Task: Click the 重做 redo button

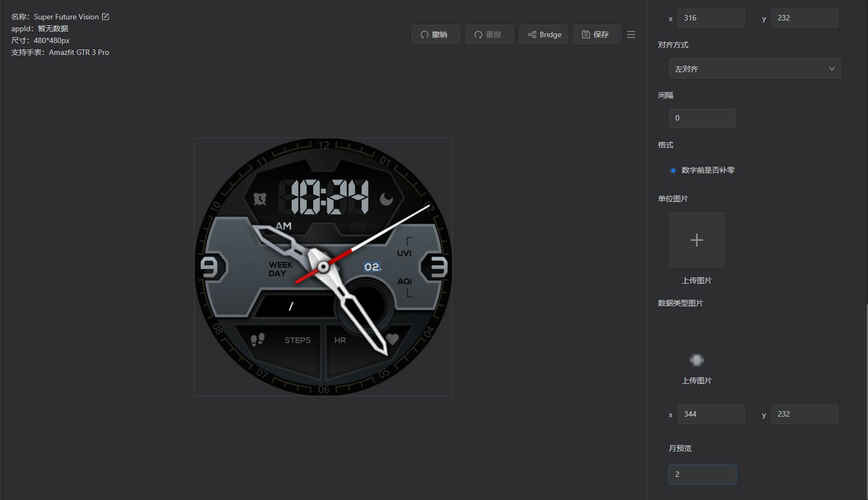Action: (489, 34)
